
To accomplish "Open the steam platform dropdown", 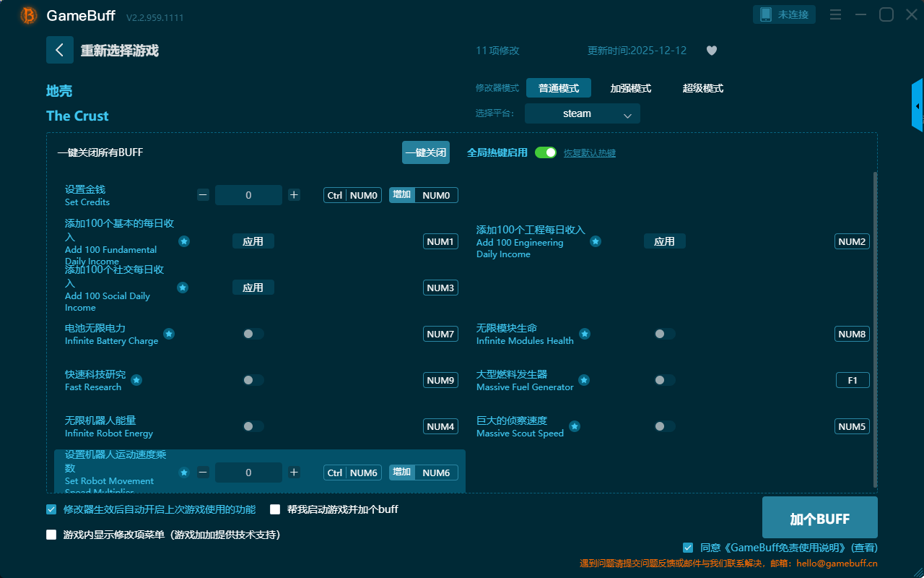I will click(x=582, y=113).
